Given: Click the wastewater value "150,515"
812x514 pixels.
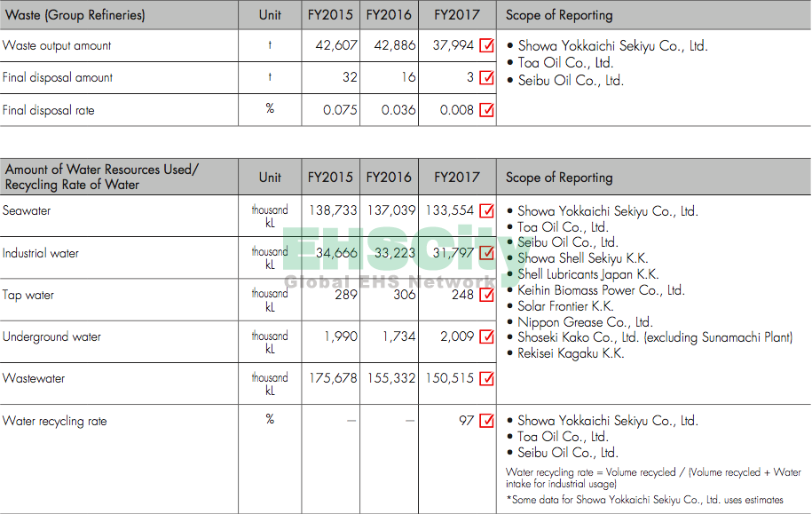Looking at the screenshot, I should 450,378.
